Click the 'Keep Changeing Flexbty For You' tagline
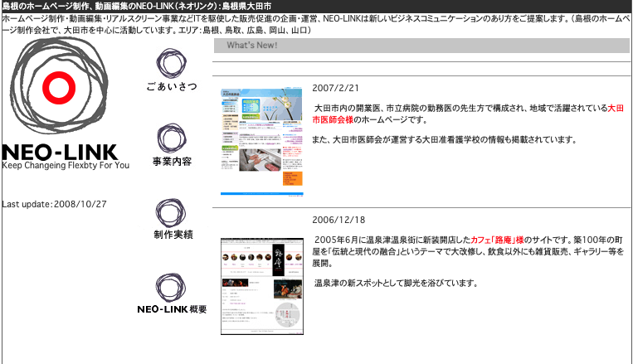This screenshot has height=364, width=633. coord(66,166)
